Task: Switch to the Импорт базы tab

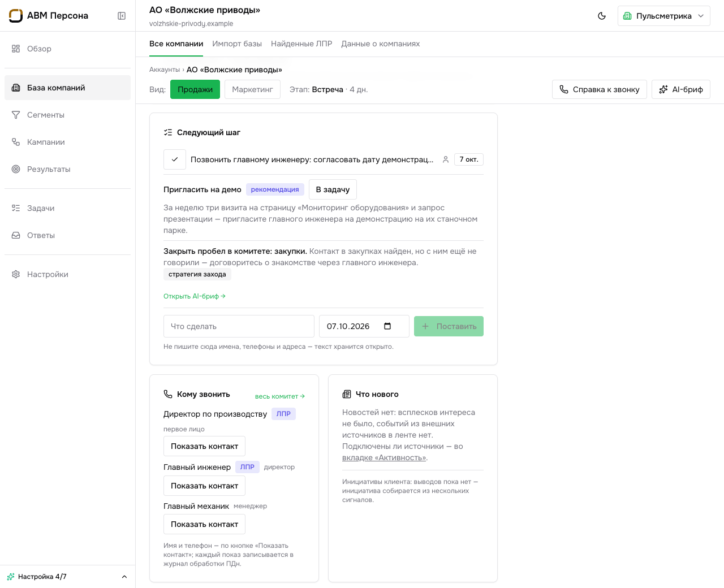Action: click(237, 44)
